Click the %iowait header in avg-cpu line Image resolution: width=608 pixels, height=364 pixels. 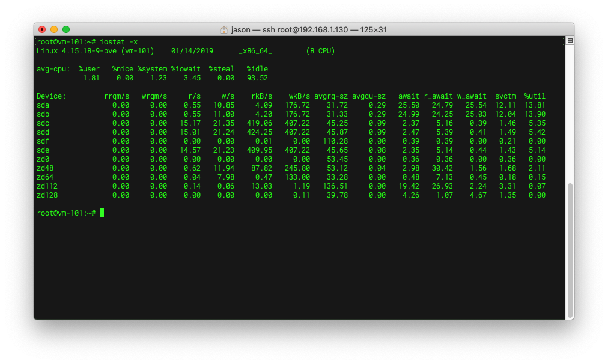click(186, 69)
